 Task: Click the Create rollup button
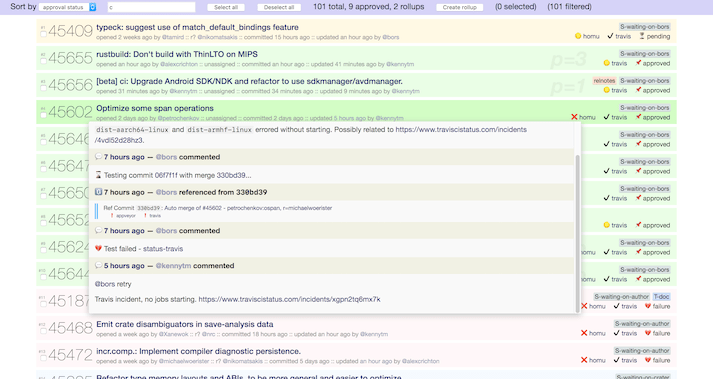click(460, 7)
